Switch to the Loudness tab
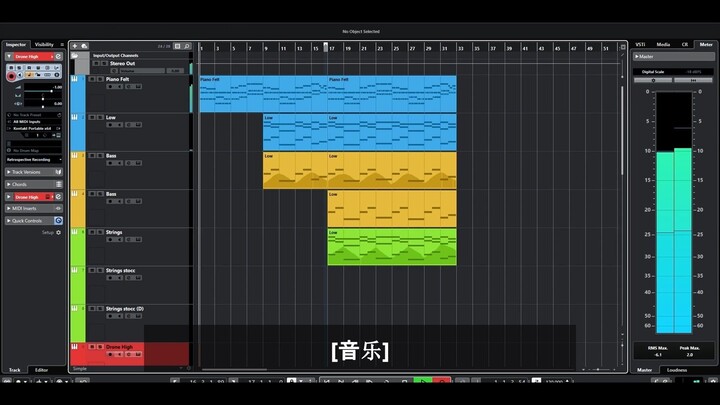This screenshot has width=720, height=405. point(677,370)
